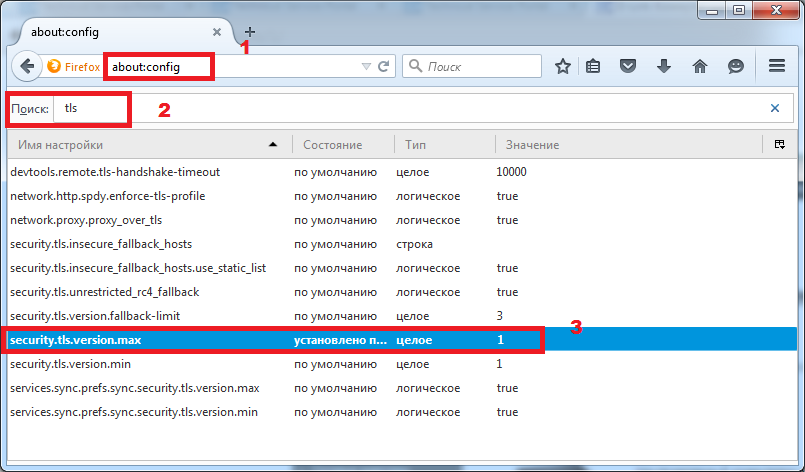
Task: Sort by the Имя настройки column header
Action: point(140,145)
